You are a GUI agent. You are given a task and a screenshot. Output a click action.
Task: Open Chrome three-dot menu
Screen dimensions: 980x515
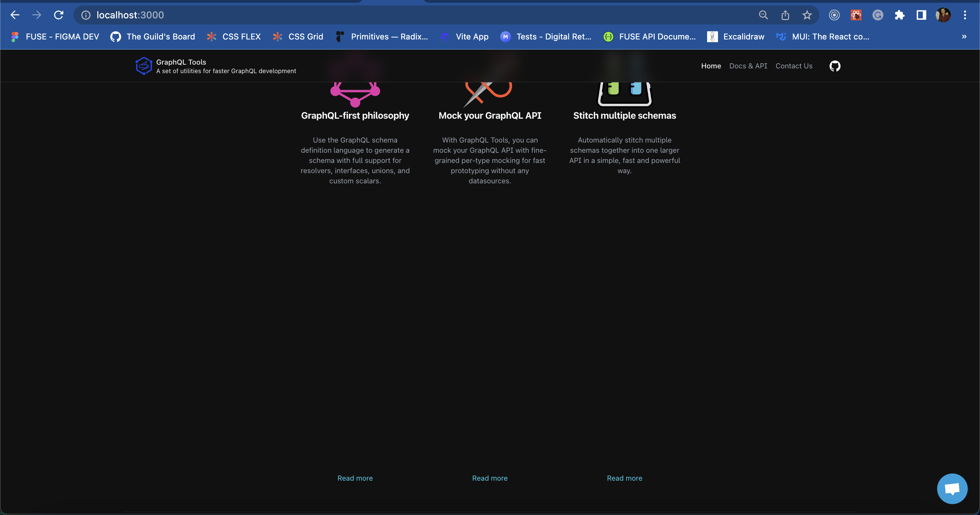click(965, 15)
